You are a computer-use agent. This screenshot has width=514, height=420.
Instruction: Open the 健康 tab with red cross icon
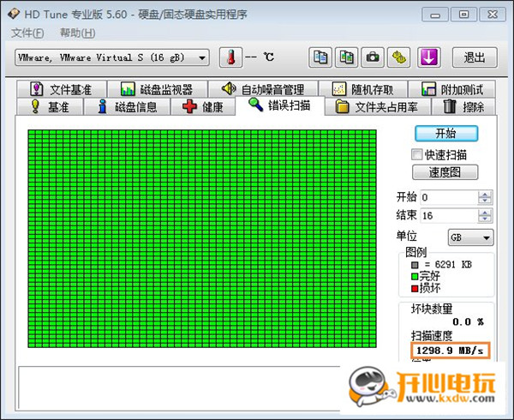point(202,107)
